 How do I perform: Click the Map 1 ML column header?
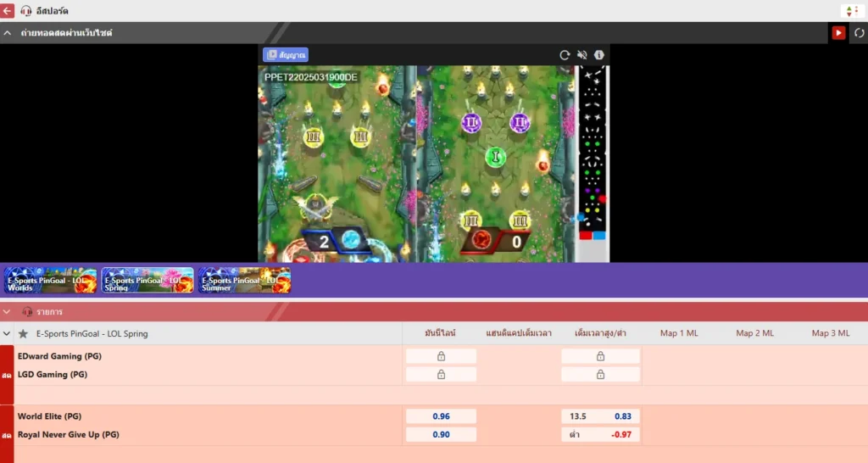pyautogui.click(x=679, y=333)
